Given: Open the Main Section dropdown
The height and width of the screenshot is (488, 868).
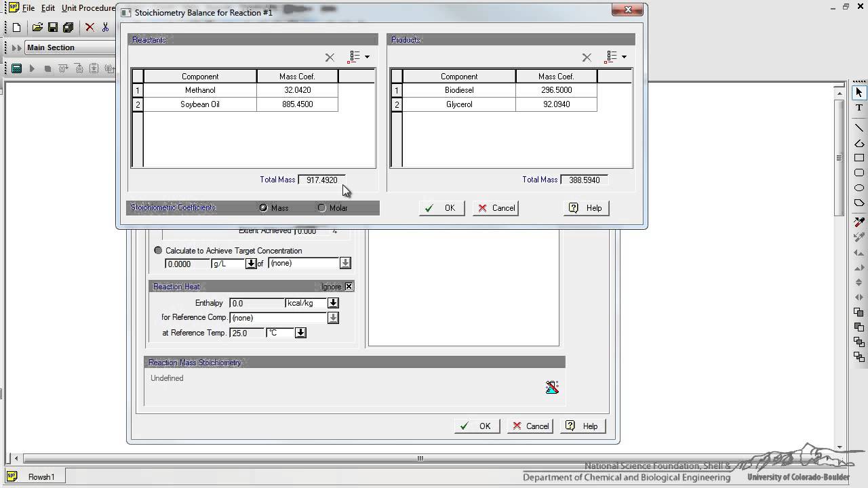Looking at the screenshot, I should coord(71,47).
